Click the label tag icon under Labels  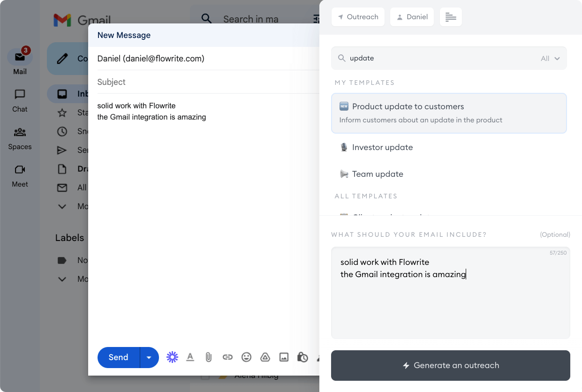pyautogui.click(x=62, y=260)
